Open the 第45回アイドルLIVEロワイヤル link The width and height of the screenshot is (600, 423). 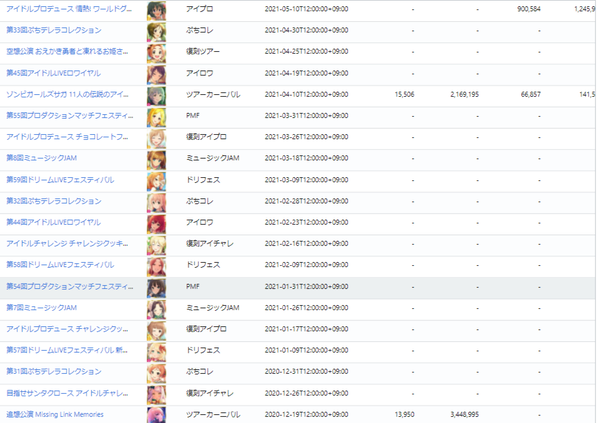pos(54,73)
